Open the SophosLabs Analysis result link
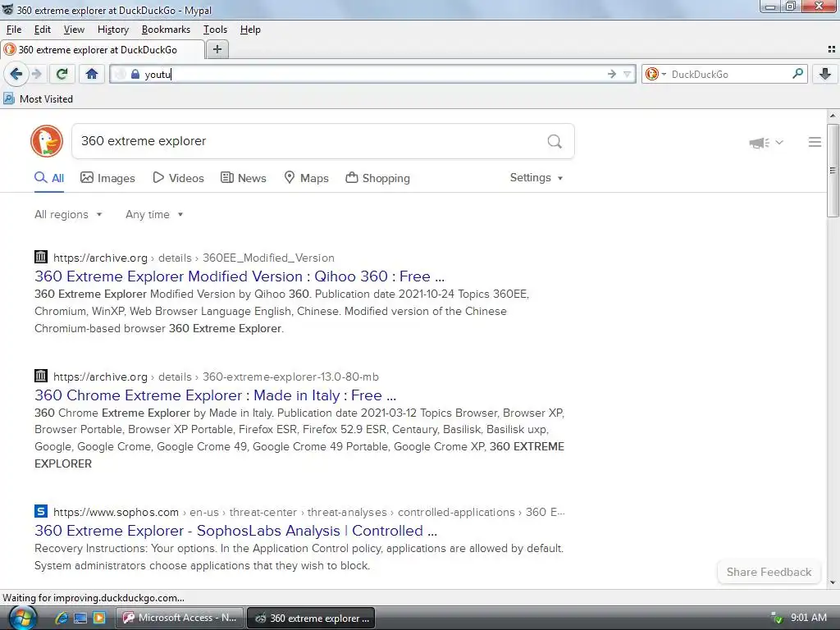Viewport: 840px width, 630px height. [x=235, y=531]
